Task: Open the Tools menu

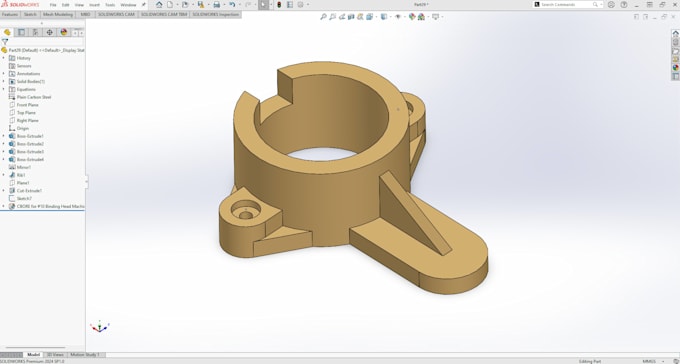Action: [x=110, y=5]
